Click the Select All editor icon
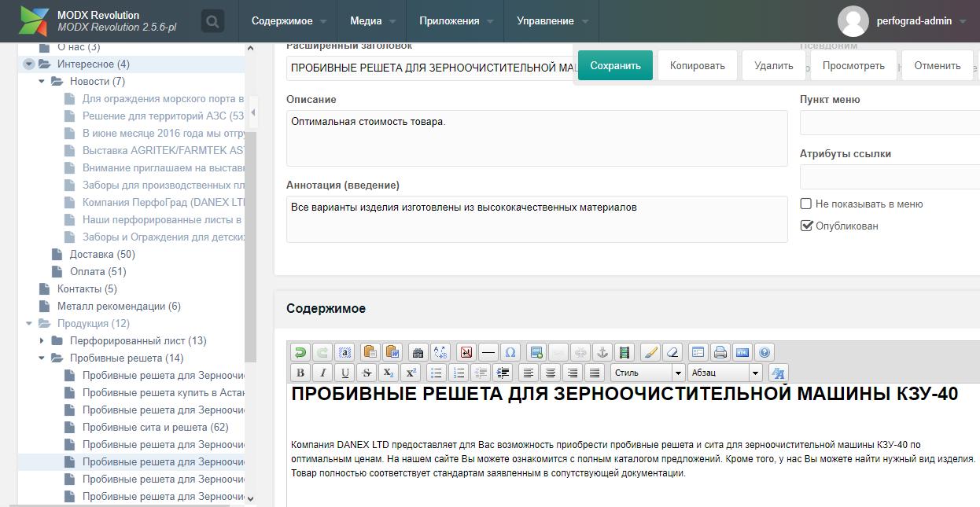This screenshot has width=980, height=507. coord(344,352)
